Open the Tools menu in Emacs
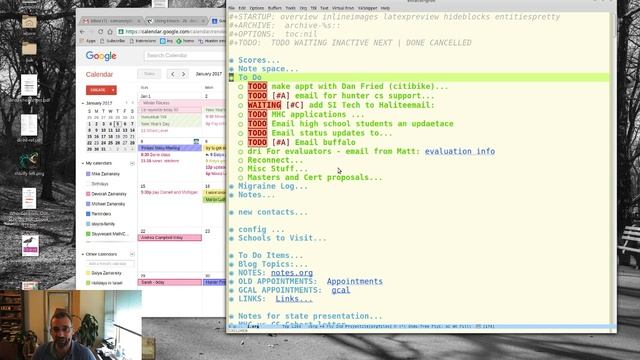 coord(290,8)
